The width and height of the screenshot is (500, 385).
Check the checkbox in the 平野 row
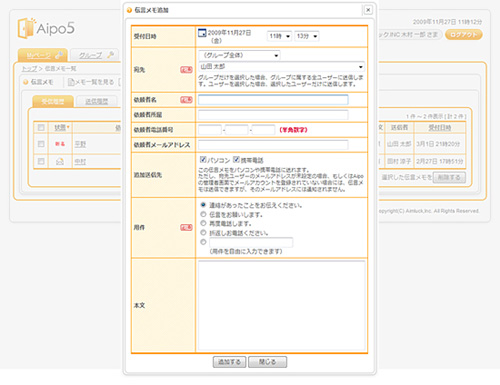(41, 144)
